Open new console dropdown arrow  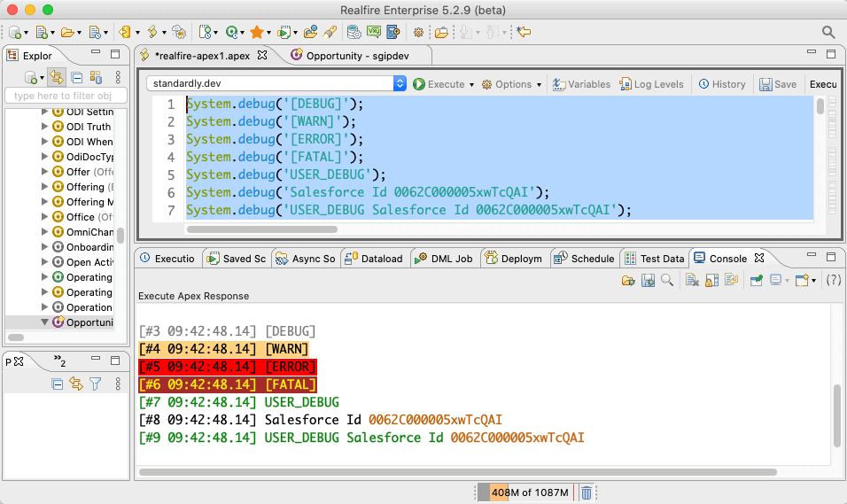pyautogui.click(x=813, y=281)
